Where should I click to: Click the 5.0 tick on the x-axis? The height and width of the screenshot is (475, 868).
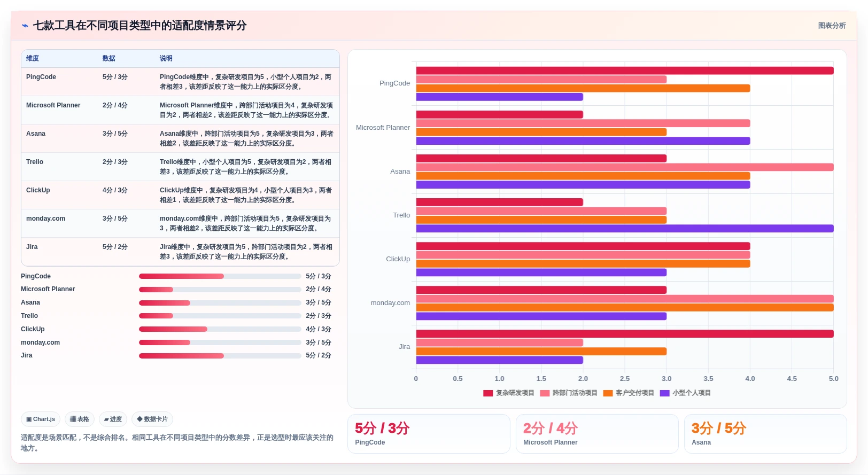click(833, 379)
